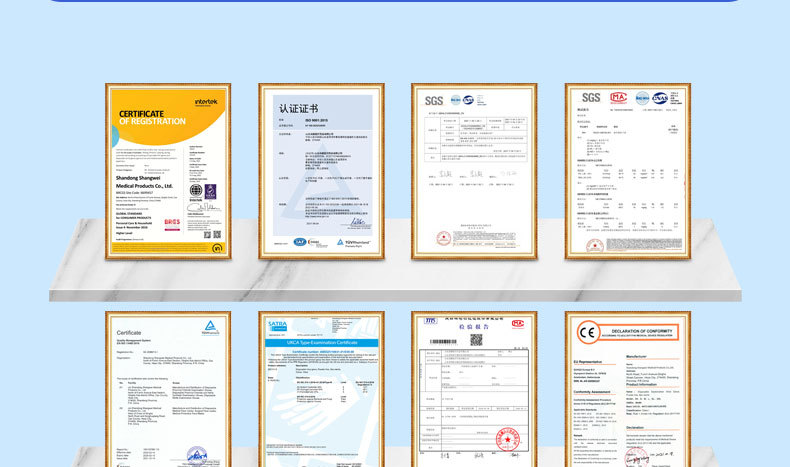790x467 pixels.
Task: Click the TÜV Rheinland logo on the 认证证书
Action: (354, 243)
